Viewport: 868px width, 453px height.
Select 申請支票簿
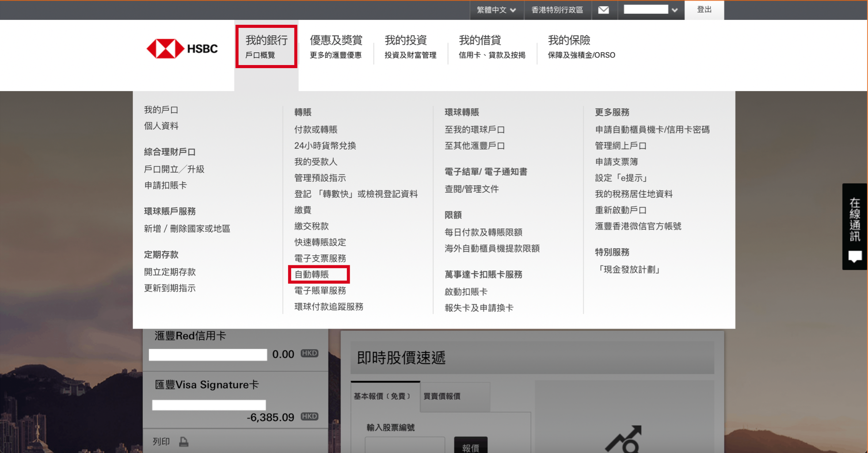(x=616, y=162)
